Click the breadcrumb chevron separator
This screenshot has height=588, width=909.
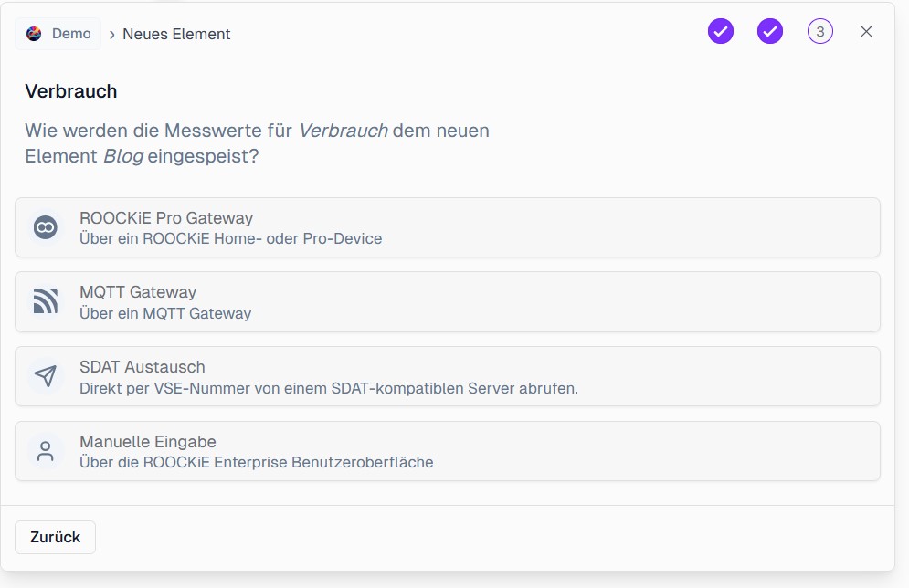(111, 35)
